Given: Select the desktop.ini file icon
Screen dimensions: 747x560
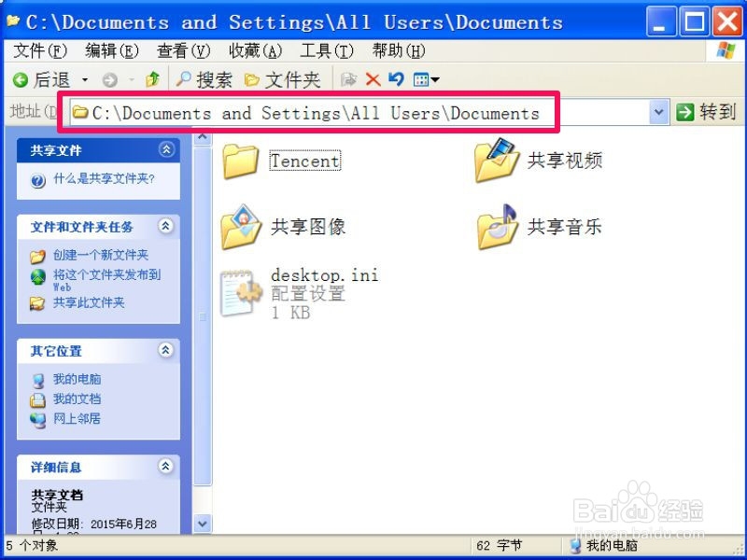Looking at the screenshot, I should tap(241, 293).
